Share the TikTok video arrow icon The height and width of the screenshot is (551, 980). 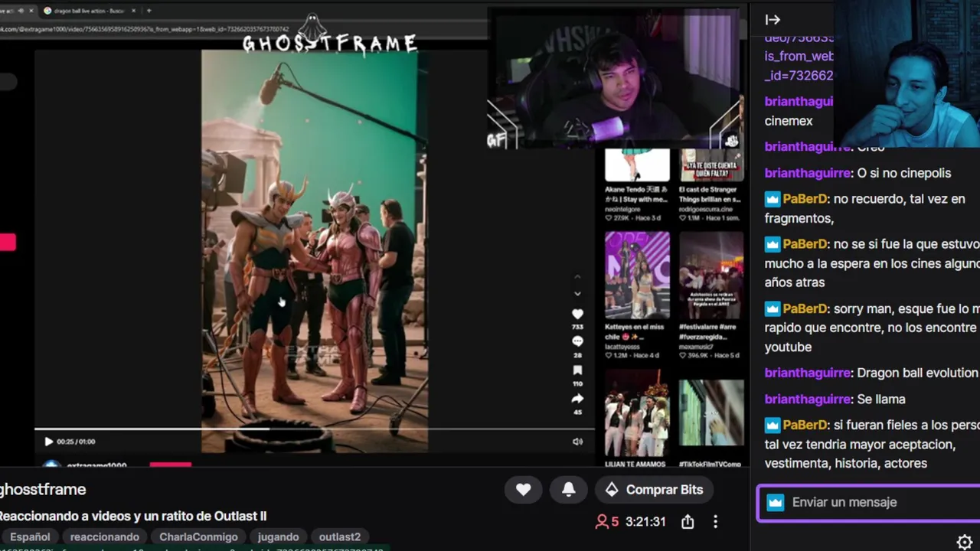(577, 399)
